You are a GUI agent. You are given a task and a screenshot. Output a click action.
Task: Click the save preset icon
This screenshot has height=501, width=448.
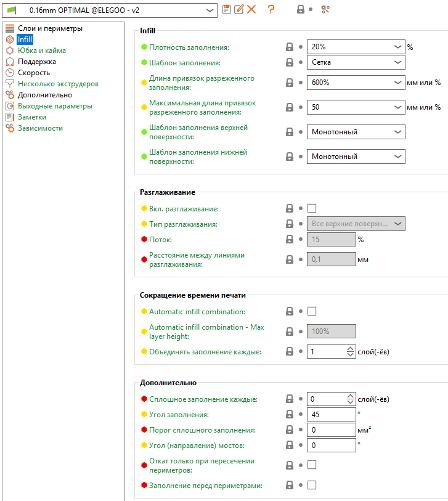point(227,9)
